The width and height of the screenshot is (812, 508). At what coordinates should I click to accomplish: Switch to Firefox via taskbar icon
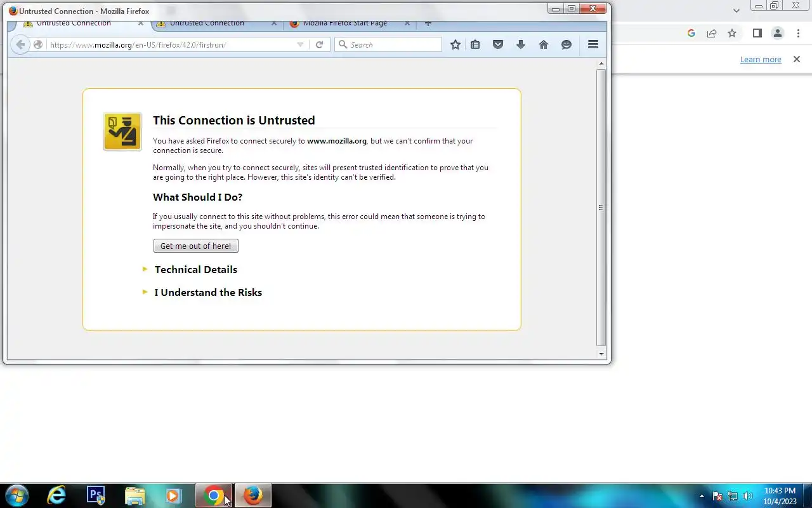click(253, 495)
